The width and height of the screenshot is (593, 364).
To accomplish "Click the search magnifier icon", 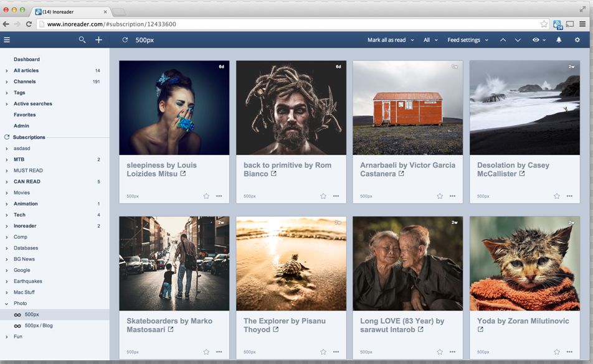I will pos(82,40).
